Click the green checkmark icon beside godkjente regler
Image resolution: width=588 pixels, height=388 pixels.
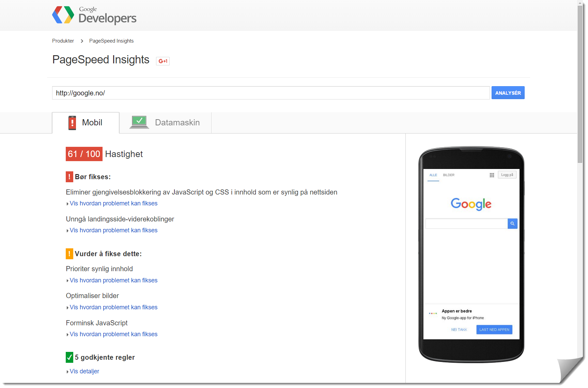pos(69,357)
